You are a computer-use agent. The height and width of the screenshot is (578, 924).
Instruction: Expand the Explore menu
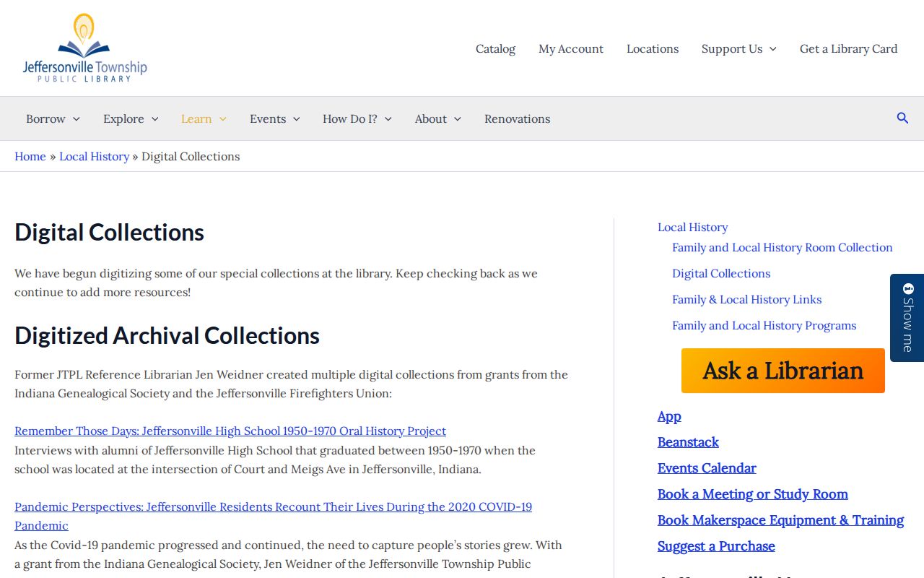[x=131, y=119]
